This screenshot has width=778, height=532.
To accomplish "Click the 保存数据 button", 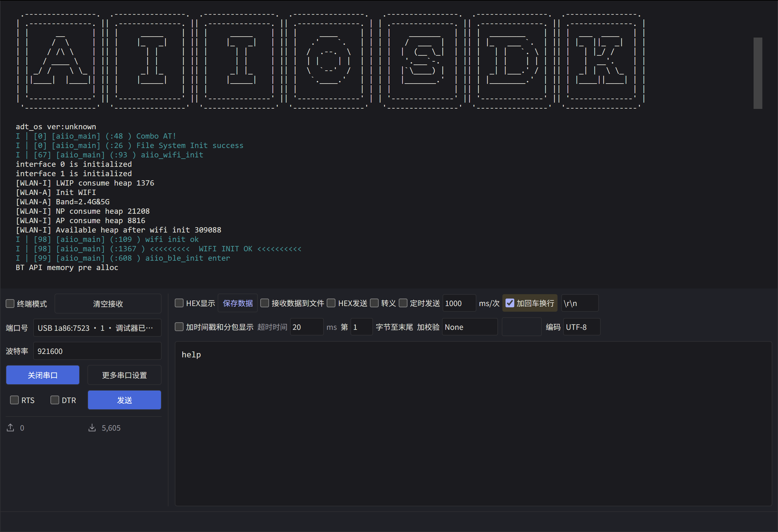I will point(238,303).
